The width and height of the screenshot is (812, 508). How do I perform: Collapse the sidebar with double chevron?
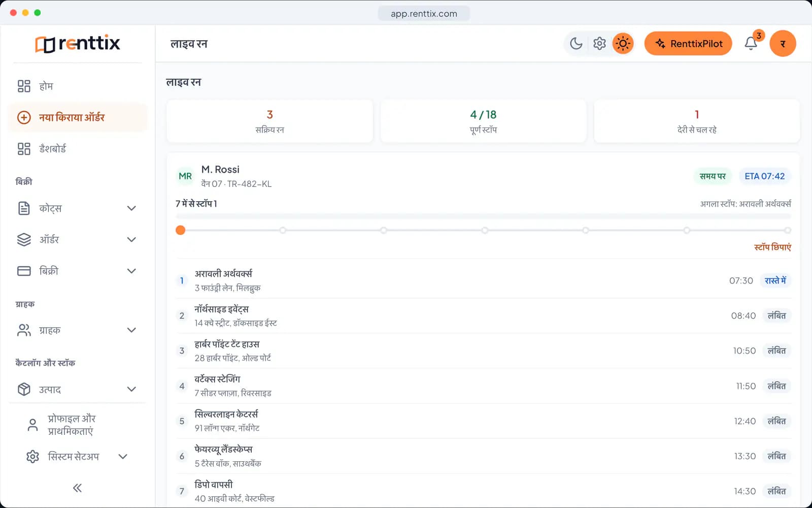coord(77,488)
